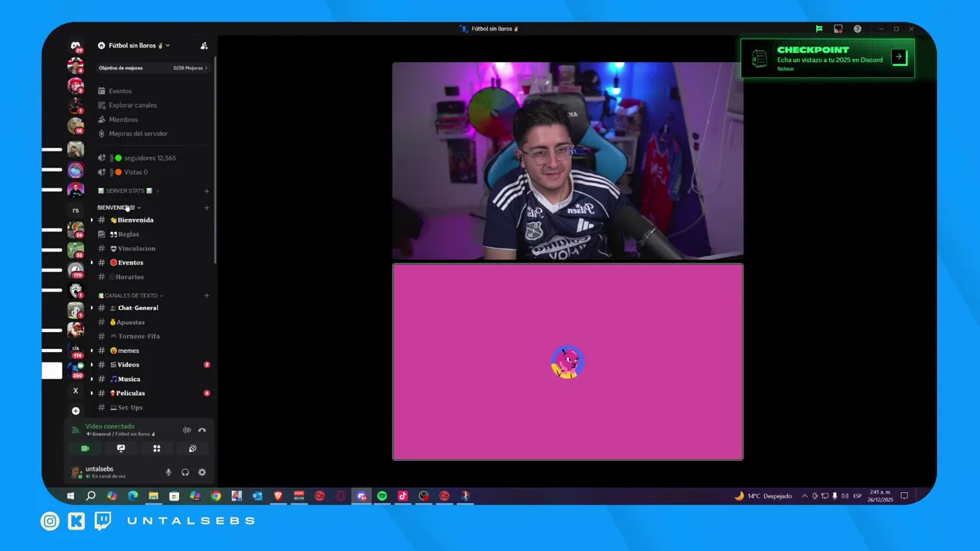Click Rechazar on Checkpoint banner
Screen dimensions: 980x551
[x=786, y=68]
